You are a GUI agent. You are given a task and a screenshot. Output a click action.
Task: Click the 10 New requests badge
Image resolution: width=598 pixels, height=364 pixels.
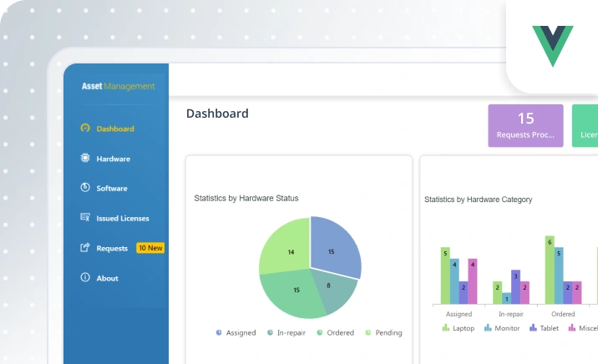tap(150, 248)
